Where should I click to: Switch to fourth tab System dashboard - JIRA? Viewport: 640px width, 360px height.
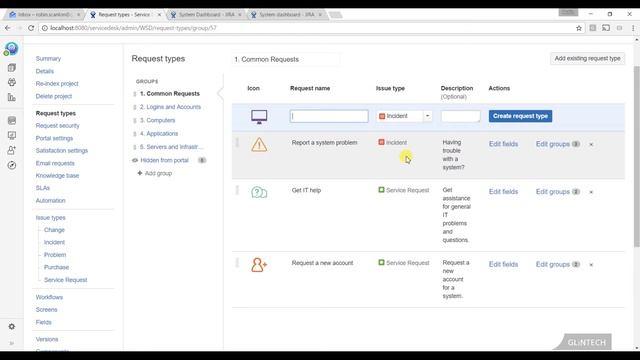pyautogui.click(x=287, y=15)
